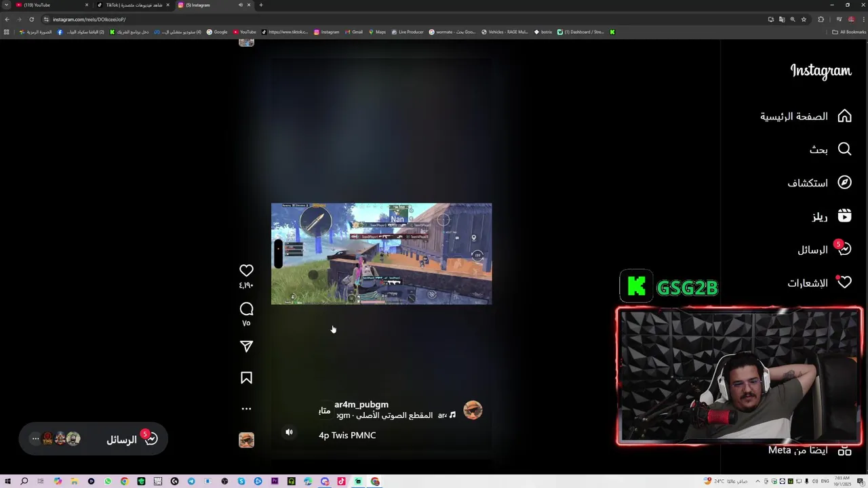Open the audio thumbnail beside the more options

246,440
